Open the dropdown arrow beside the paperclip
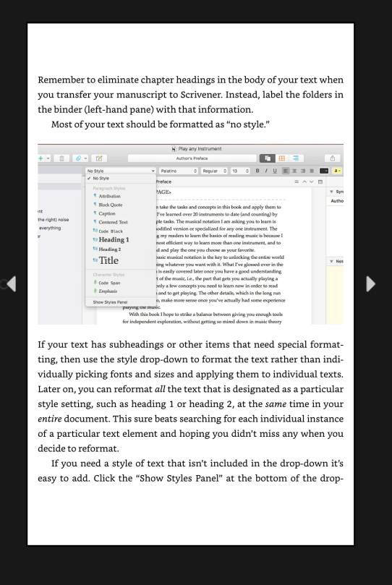 (85, 158)
